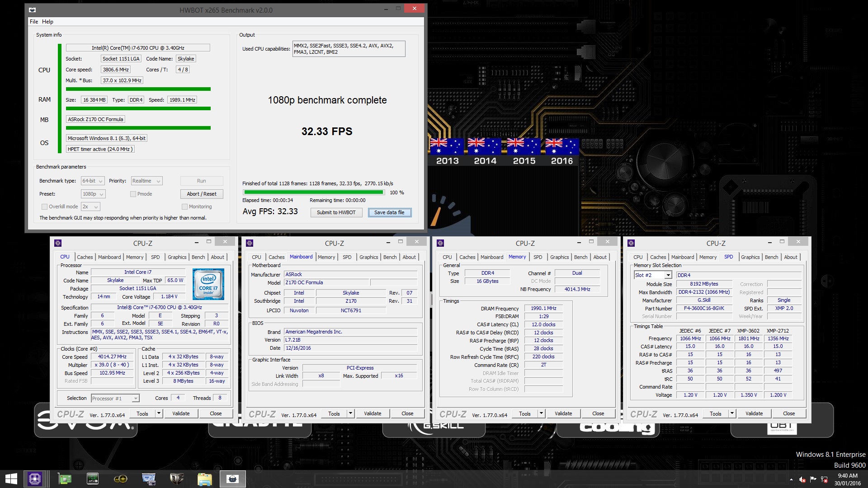Toggle the Monitoring checkbox
Image resolution: width=868 pixels, height=488 pixels.
184,206
